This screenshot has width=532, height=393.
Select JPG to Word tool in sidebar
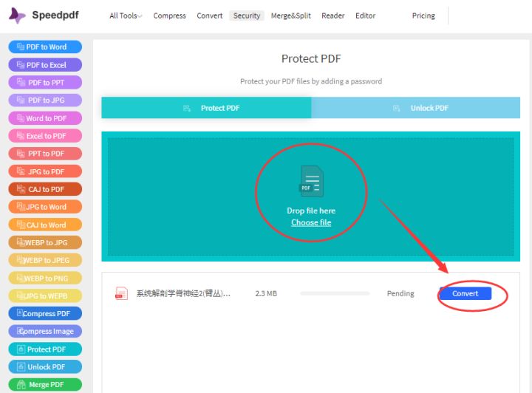pyautogui.click(x=45, y=207)
